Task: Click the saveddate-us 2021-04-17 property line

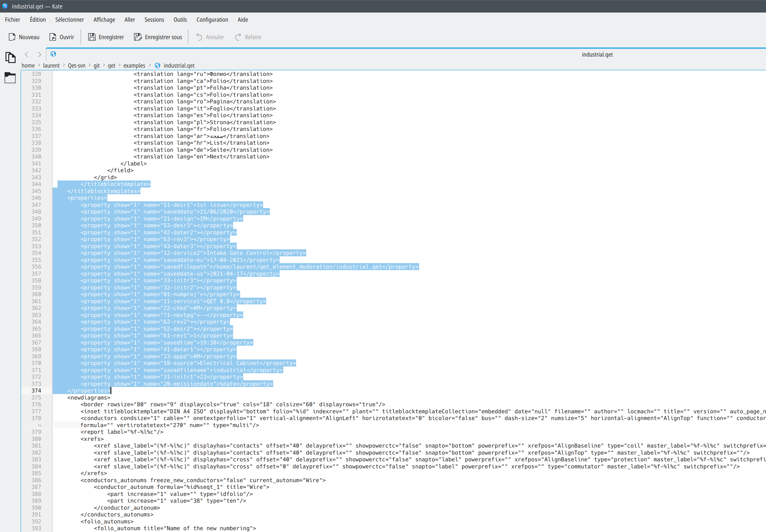Action: point(180,274)
